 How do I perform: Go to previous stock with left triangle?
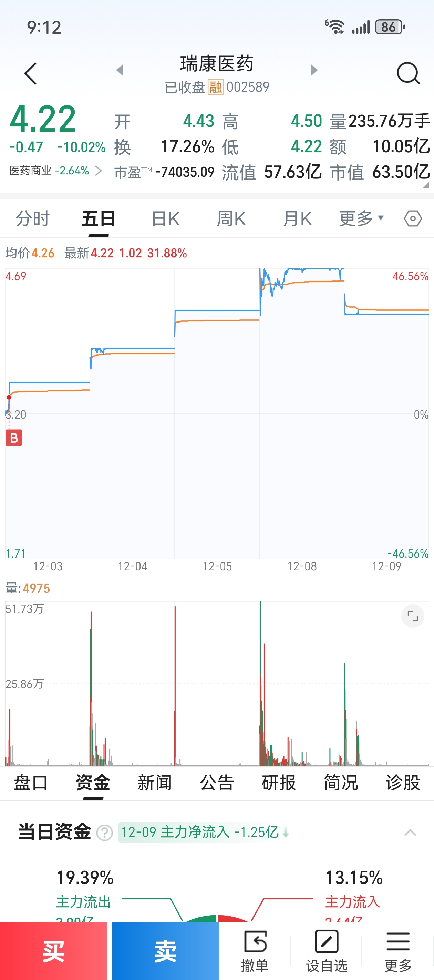coord(120,70)
